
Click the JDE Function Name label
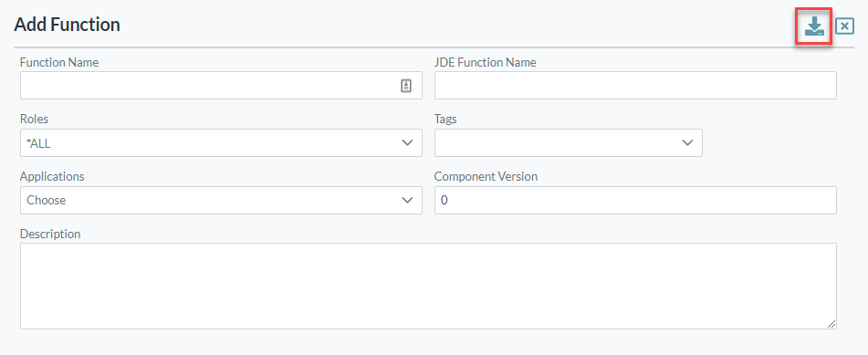(x=485, y=63)
